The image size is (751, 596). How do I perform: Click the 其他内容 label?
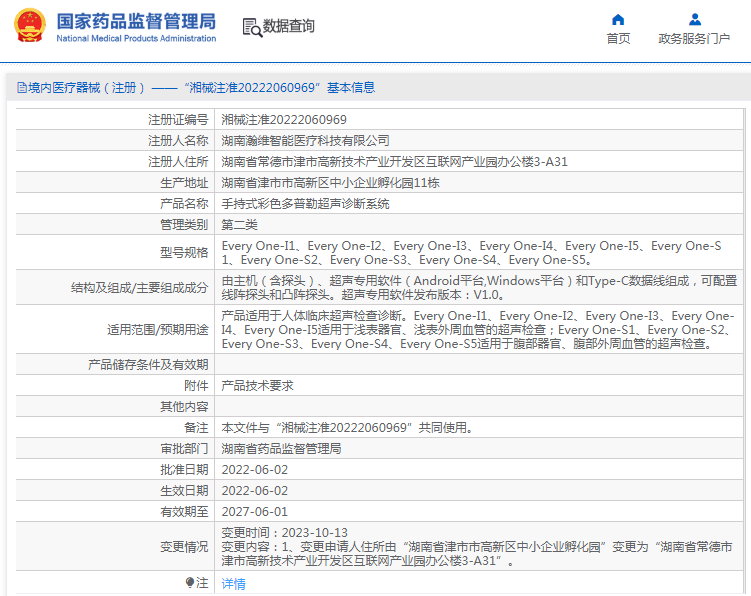[x=184, y=407]
